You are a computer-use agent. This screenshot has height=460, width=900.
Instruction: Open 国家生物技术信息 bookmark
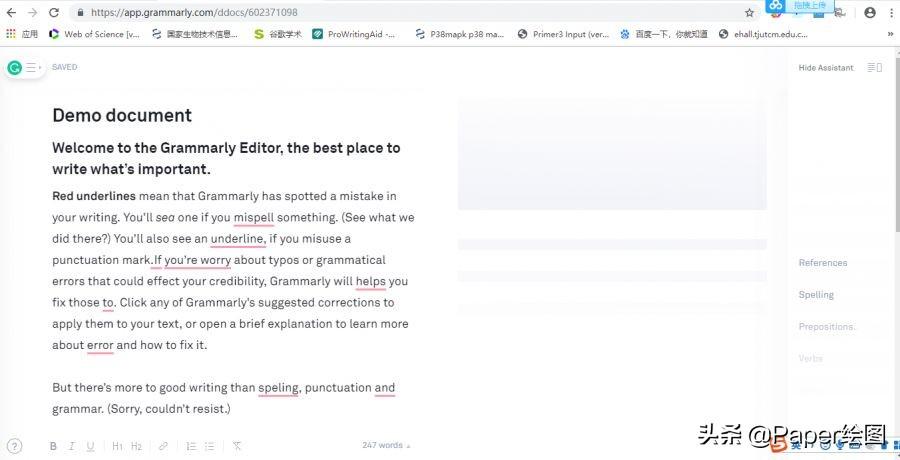pos(195,34)
